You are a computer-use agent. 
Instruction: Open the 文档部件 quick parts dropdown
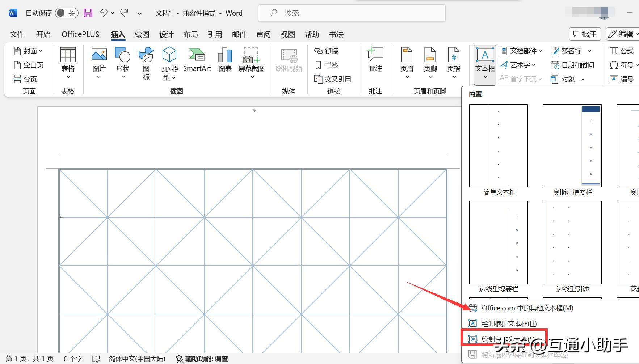(x=521, y=51)
